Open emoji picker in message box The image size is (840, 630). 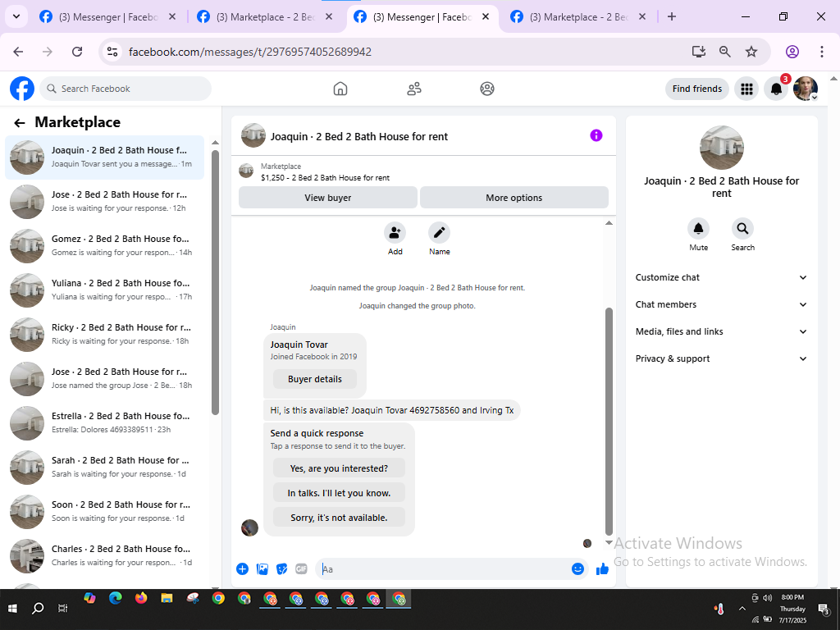577,569
